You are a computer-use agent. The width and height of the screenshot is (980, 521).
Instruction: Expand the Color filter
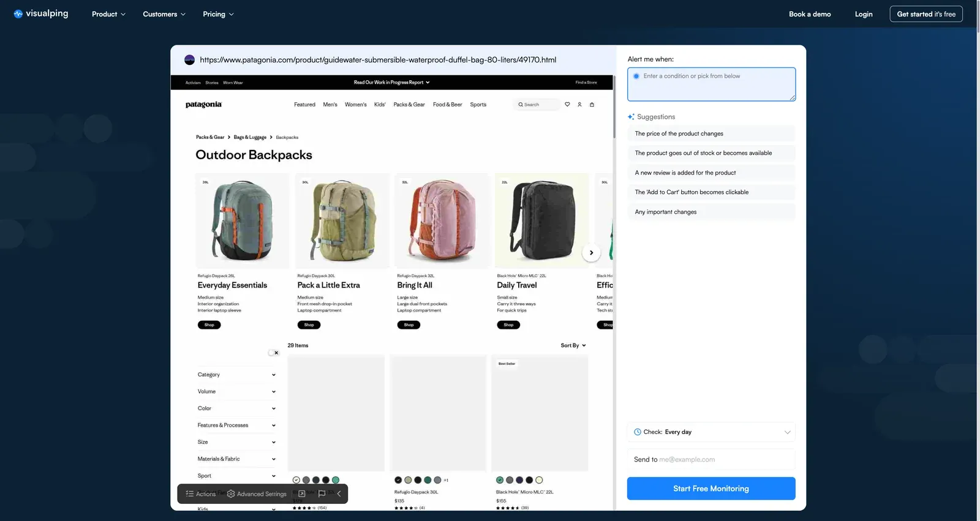click(x=236, y=408)
